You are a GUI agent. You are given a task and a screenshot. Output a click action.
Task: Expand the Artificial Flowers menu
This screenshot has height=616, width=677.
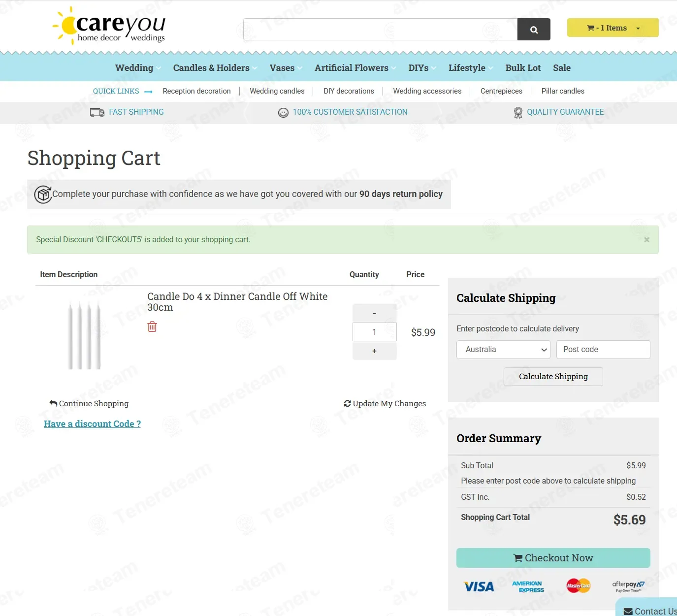click(x=355, y=68)
